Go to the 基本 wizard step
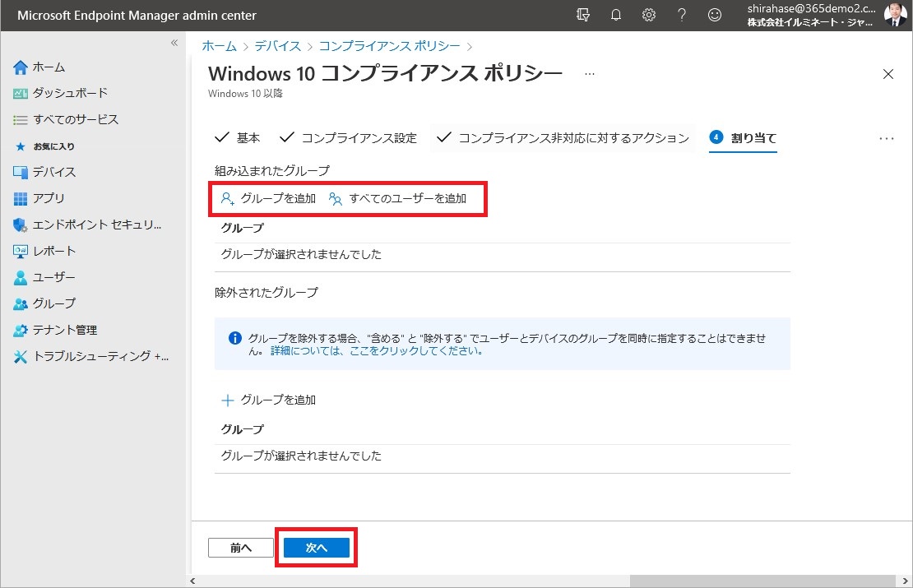 coord(238,138)
